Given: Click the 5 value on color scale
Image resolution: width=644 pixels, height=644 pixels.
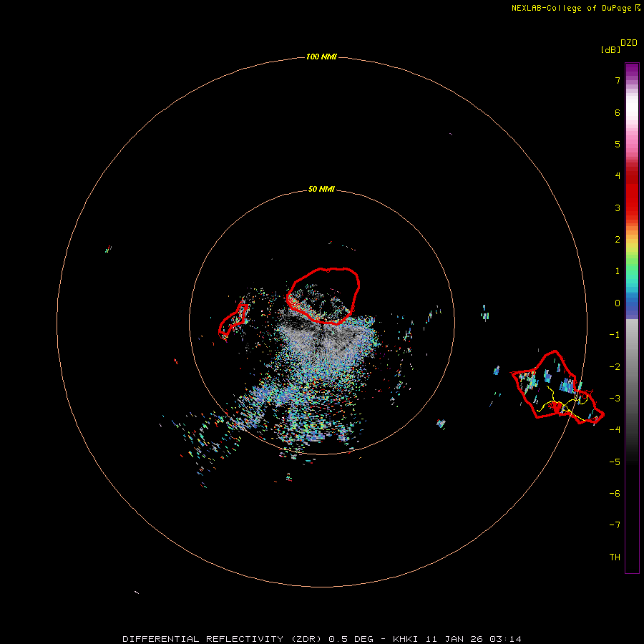Looking at the screenshot, I should click(618, 144).
